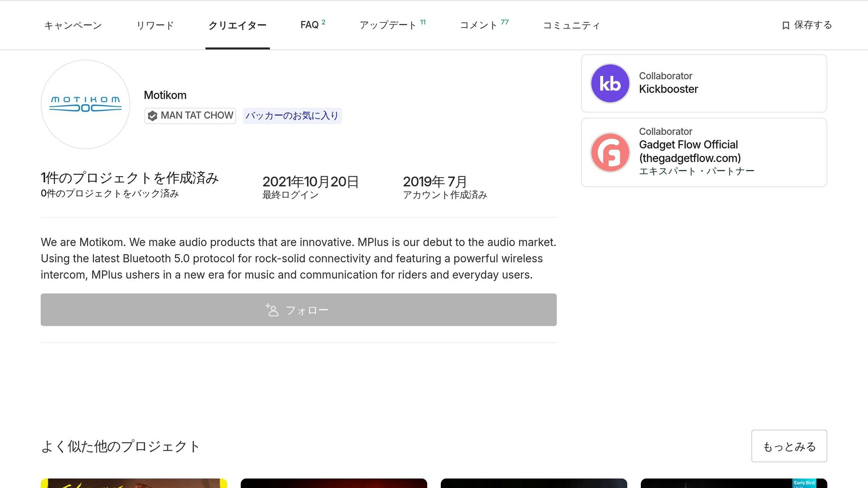Screen dimensions: 868x488
Task: Click the Collaborator label above Gadget Flow Official
Action: pyautogui.click(x=665, y=131)
